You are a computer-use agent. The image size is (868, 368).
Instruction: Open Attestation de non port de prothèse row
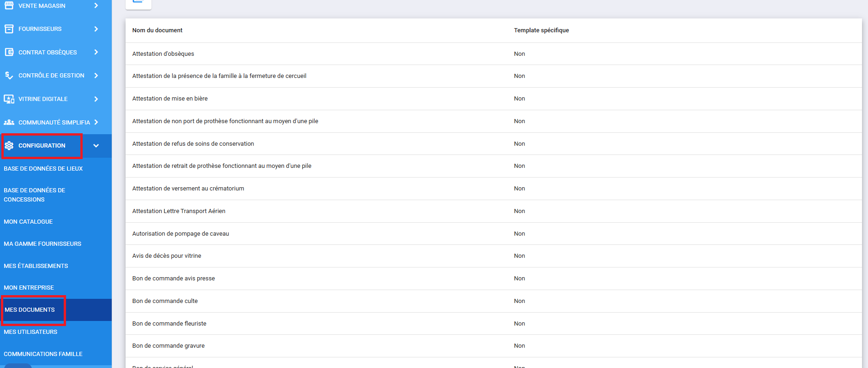click(494, 121)
